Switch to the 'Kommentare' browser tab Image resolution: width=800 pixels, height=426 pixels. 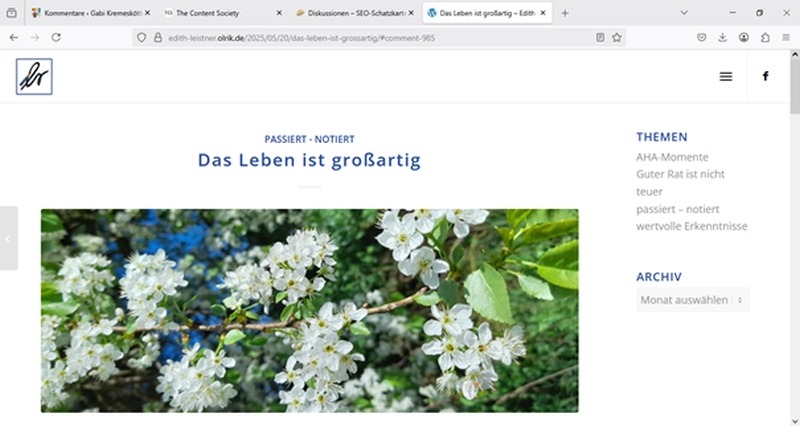click(x=88, y=13)
